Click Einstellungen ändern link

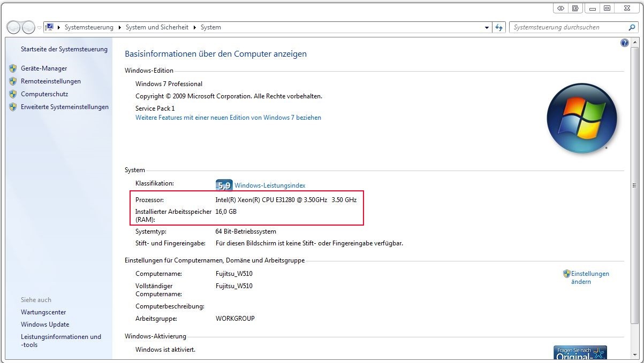click(590, 277)
